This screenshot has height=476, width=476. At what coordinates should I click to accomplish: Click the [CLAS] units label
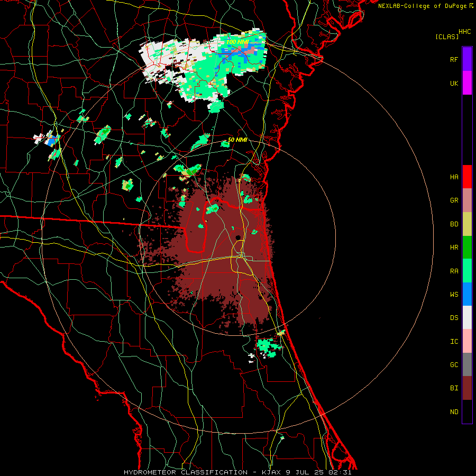tap(447, 37)
